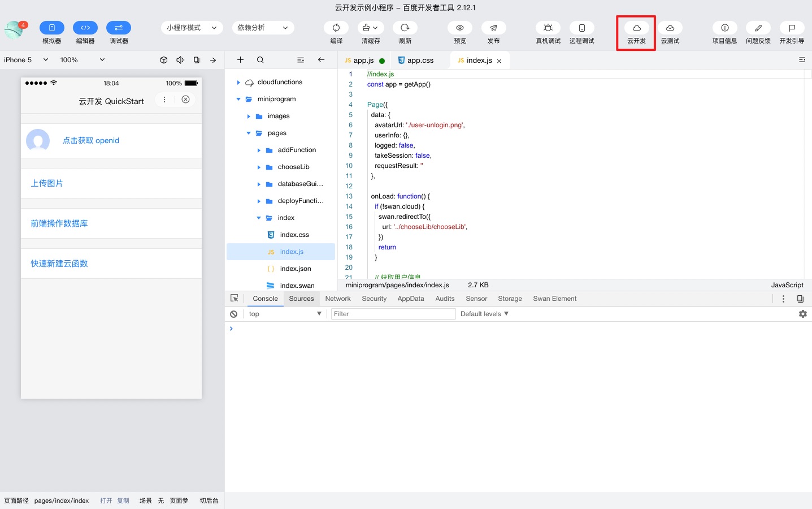The image size is (812, 509).
Task: Switch to the Network tab
Action: pos(338,299)
